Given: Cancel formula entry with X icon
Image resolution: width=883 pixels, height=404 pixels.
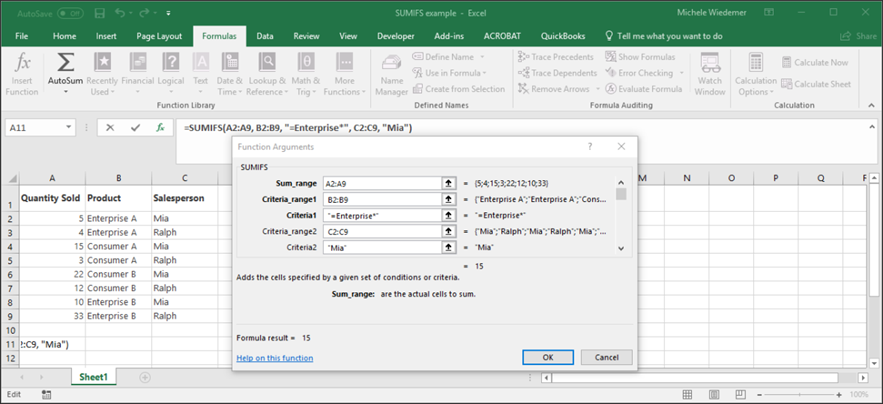Looking at the screenshot, I should 110,128.
